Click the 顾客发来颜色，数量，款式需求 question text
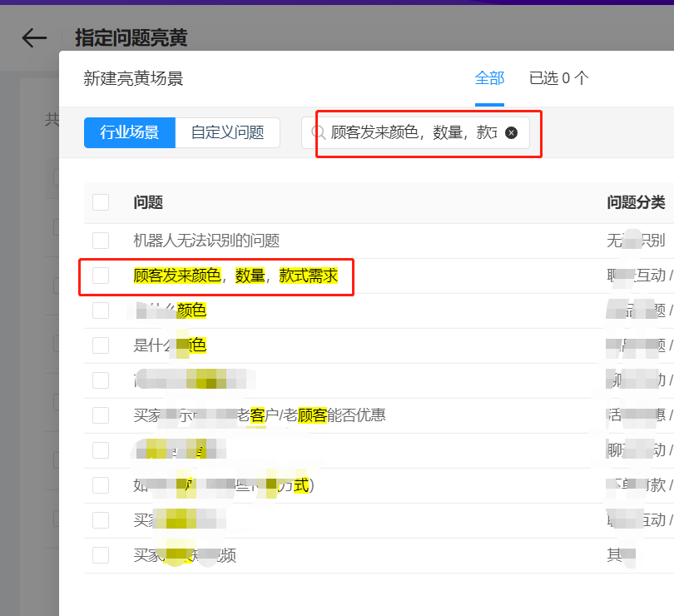This screenshot has width=674, height=616. click(235, 276)
